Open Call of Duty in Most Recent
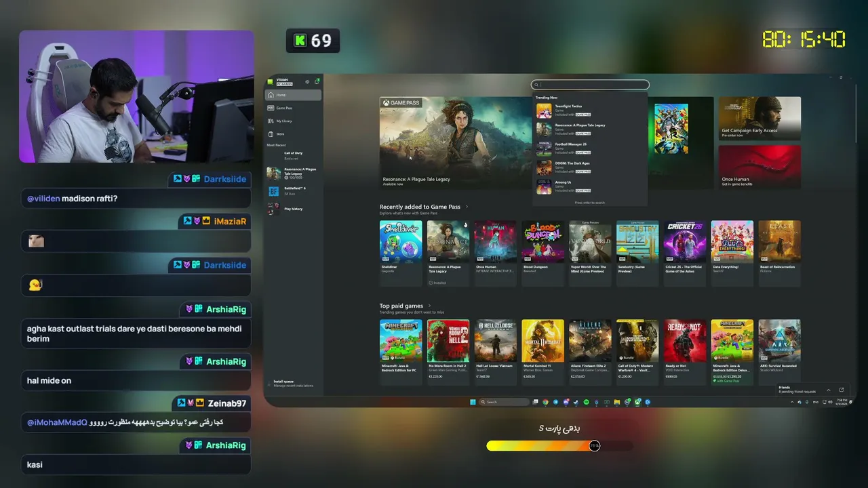 [293, 155]
